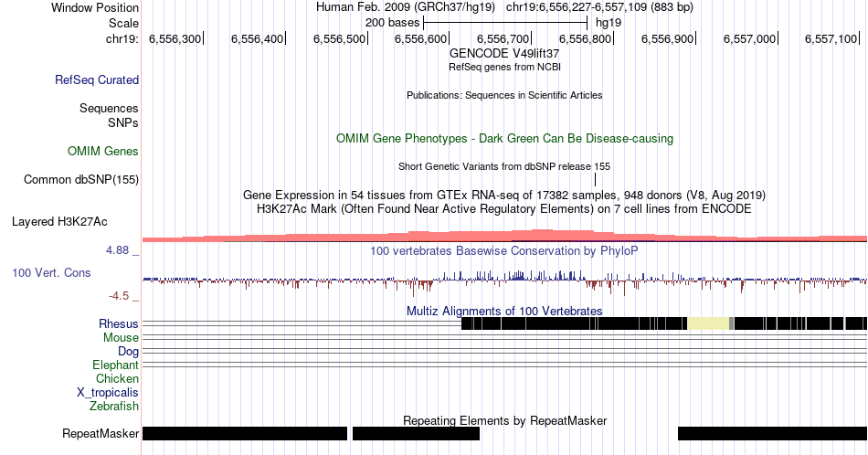Viewport: 868px width, 455px height.
Task: Click the Window Position label
Action: [95, 7]
